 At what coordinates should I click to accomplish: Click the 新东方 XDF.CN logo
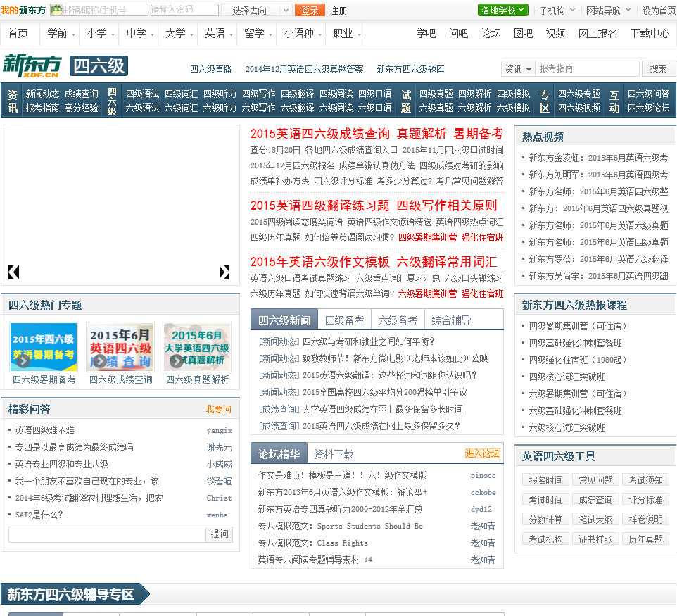pos(32,66)
